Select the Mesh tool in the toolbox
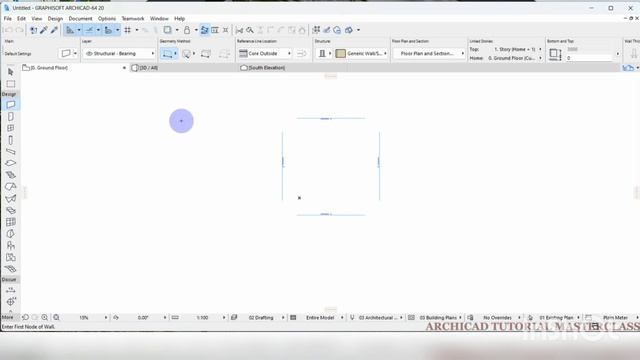This screenshot has height=360, width=640. [x=11, y=211]
